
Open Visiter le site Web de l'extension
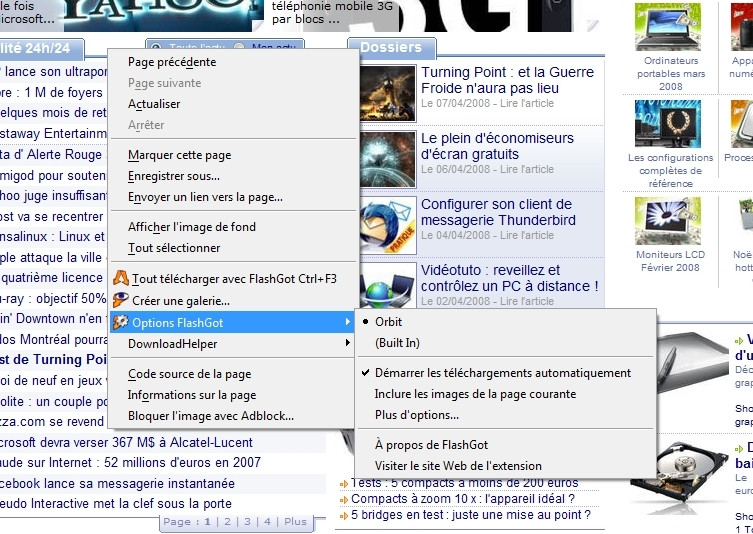(x=458, y=466)
